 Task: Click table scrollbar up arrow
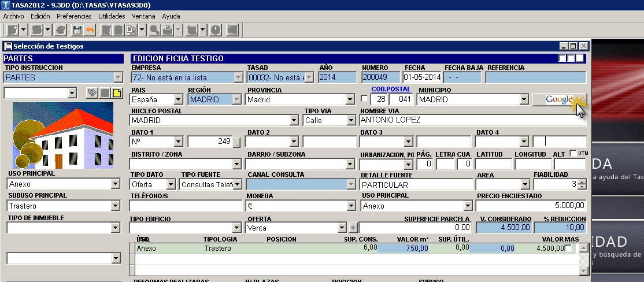[584, 248]
